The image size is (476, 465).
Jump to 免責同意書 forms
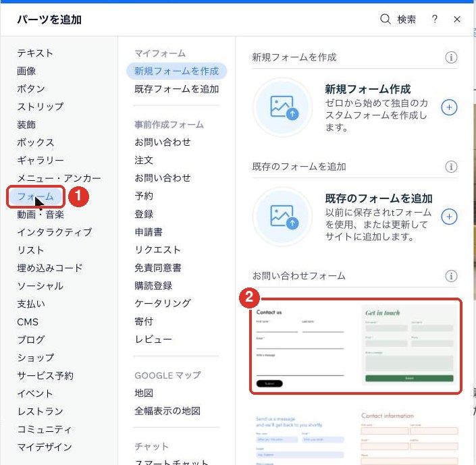click(x=158, y=268)
